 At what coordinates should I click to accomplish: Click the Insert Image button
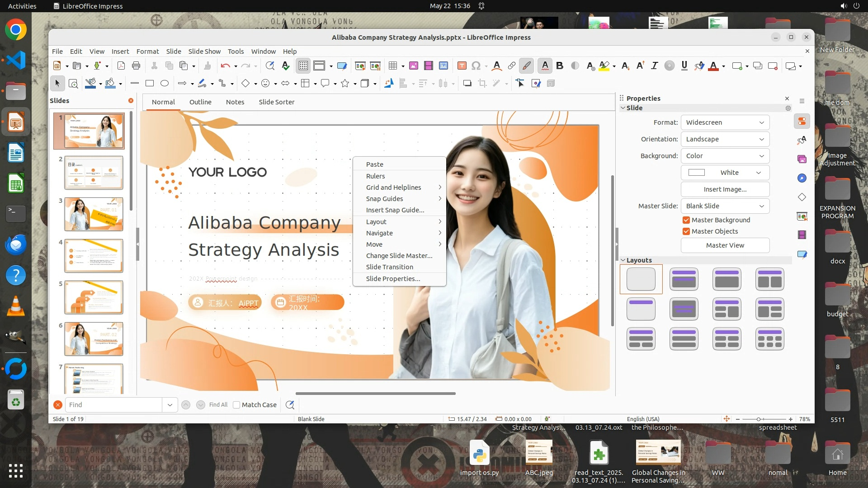click(x=725, y=189)
